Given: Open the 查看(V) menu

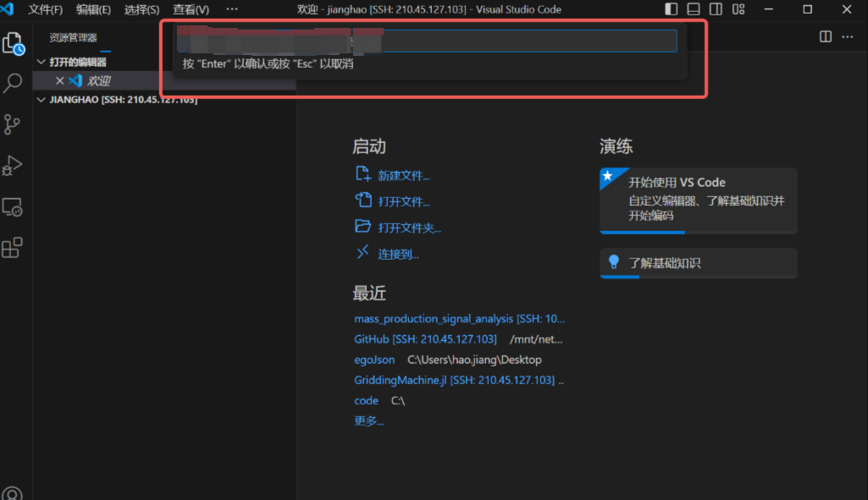Looking at the screenshot, I should (x=191, y=9).
